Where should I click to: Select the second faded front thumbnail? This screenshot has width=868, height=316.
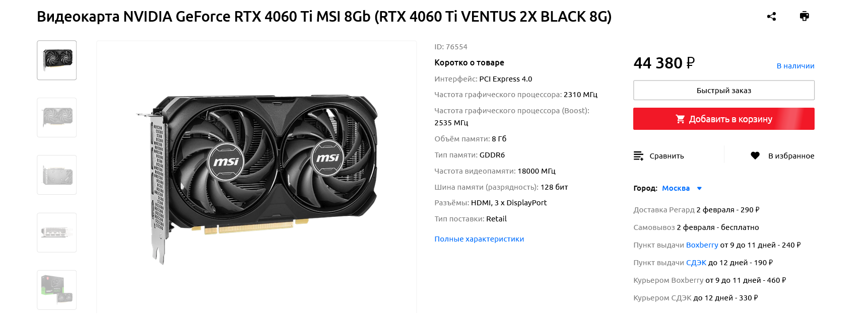[x=57, y=118]
